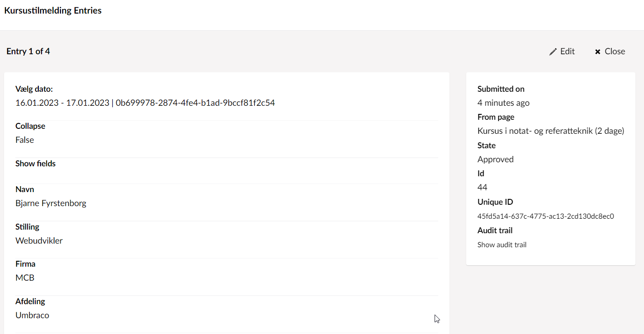
Task: Click the Submitted on timestamp
Action: coord(503,103)
